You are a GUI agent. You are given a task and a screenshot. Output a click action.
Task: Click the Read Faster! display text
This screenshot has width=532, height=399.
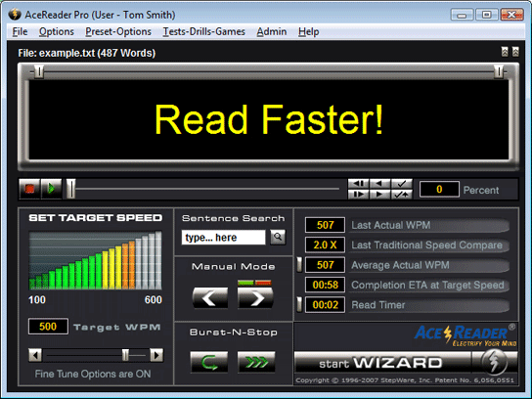[x=269, y=119]
